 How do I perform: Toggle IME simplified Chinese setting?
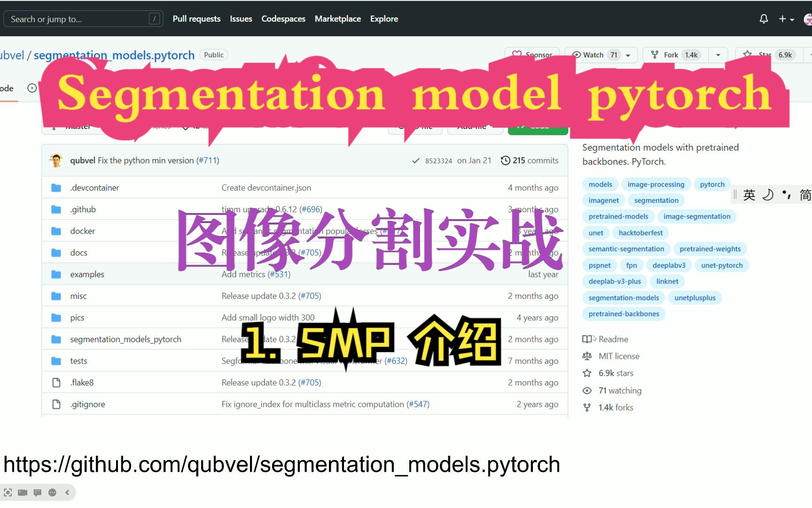pos(805,195)
